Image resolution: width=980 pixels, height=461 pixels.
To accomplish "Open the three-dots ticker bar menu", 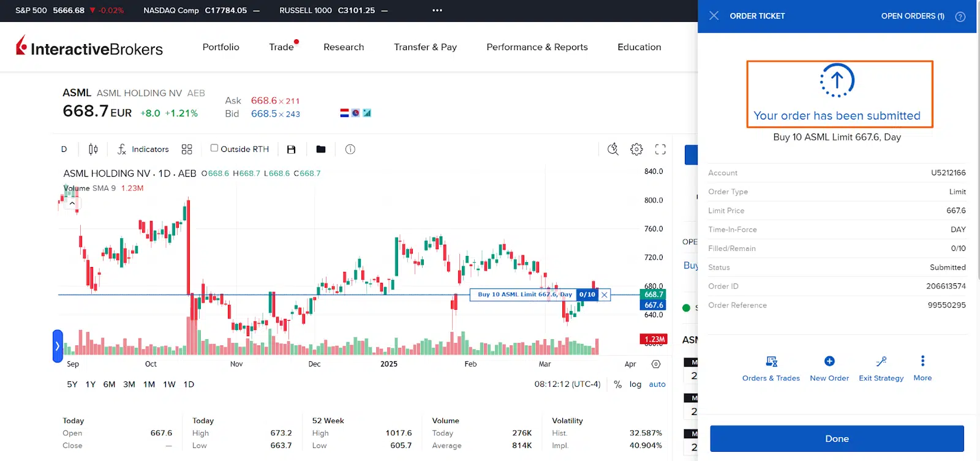I will (x=437, y=10).
